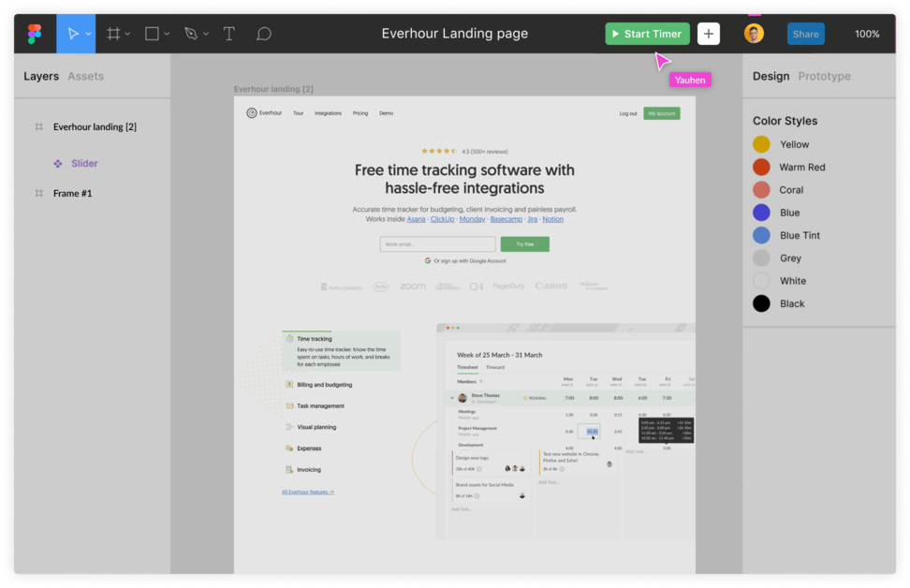This screenshot has width=910, height=588.
Task: Open the 100% zoom level dropdown
Action: [x=868, y=33]
